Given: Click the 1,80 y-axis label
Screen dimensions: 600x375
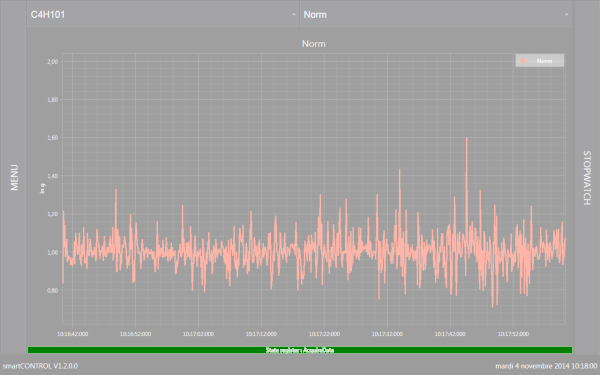Looking at the screenshot, I should 52,99.
